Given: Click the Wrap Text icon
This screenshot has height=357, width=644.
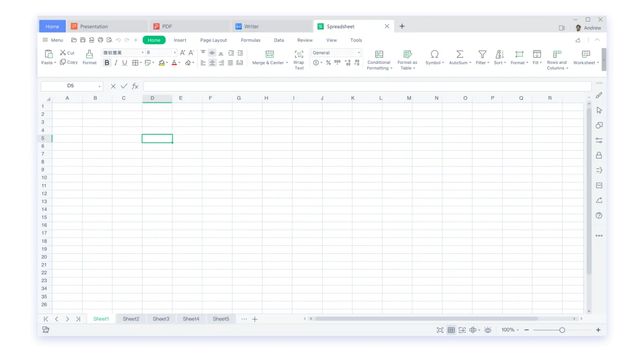Looking at the screenshot, I should pyautogui.click(x=299, y=54).
